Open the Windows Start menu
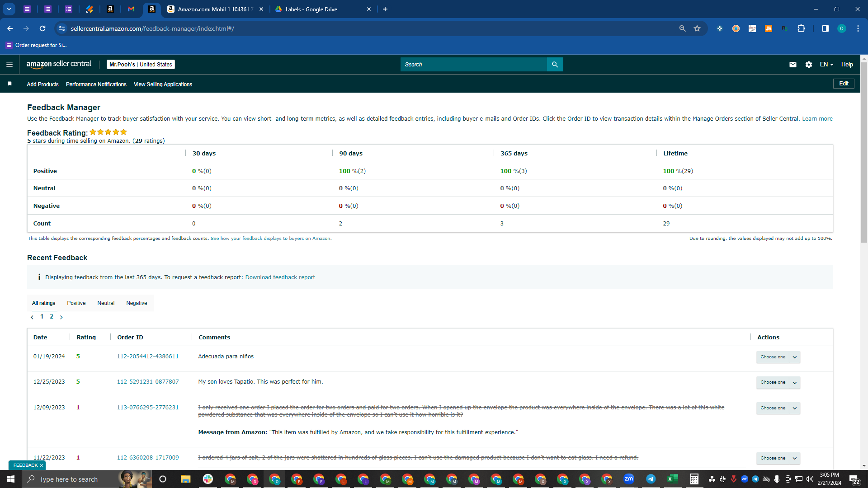Screen dimensions: 868x488 click(11, 479)
